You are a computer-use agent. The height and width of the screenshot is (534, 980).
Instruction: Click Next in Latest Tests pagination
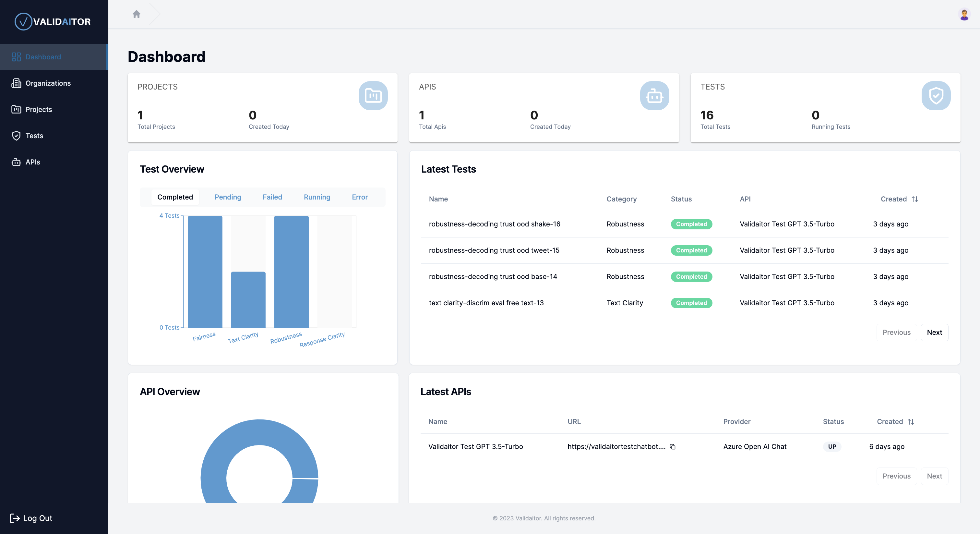[934, 333]
